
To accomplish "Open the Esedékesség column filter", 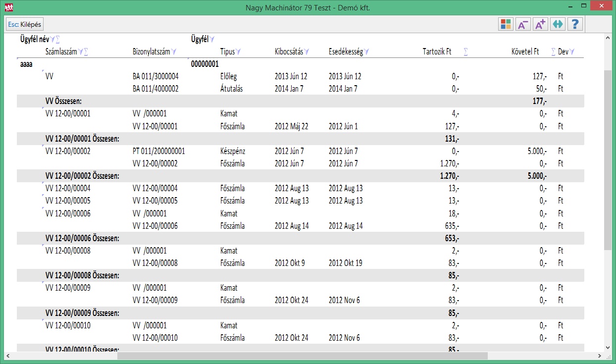I will click(x=367, y=52).
